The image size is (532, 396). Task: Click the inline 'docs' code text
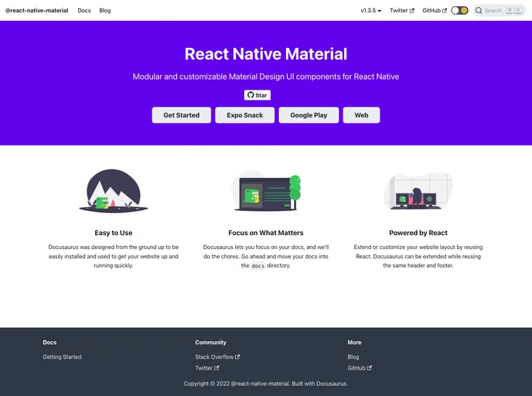[x=257, y=266]
